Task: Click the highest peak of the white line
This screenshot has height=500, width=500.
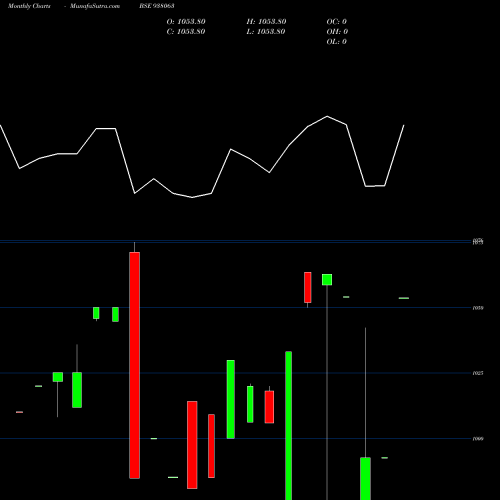Action: pyautogui.click(x=327, y=116)
